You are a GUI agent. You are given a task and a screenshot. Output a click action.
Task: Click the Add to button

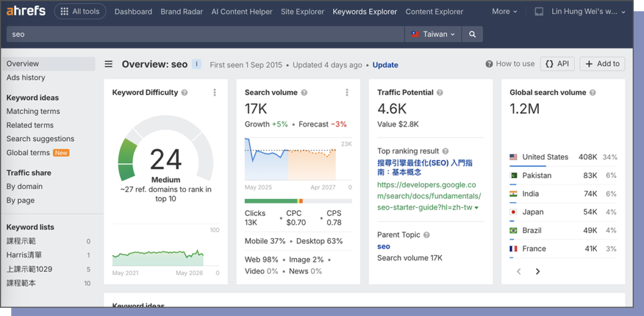pos(602,64)
